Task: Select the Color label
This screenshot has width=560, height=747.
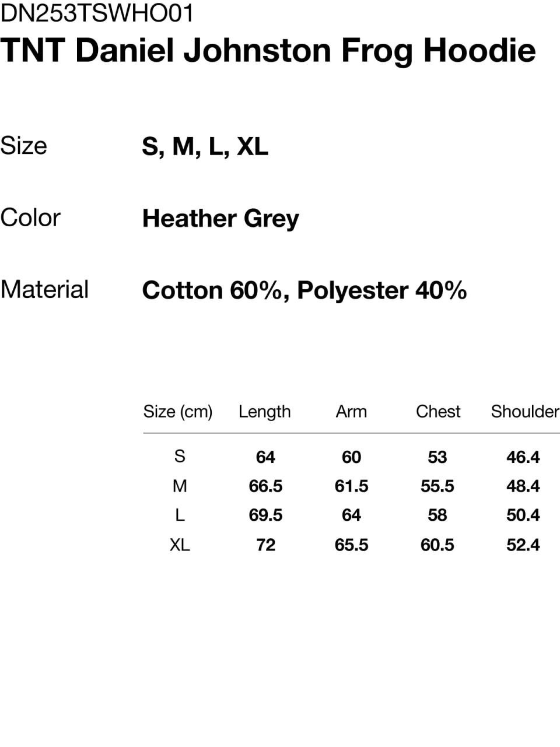Action: (x=30, y=218)
